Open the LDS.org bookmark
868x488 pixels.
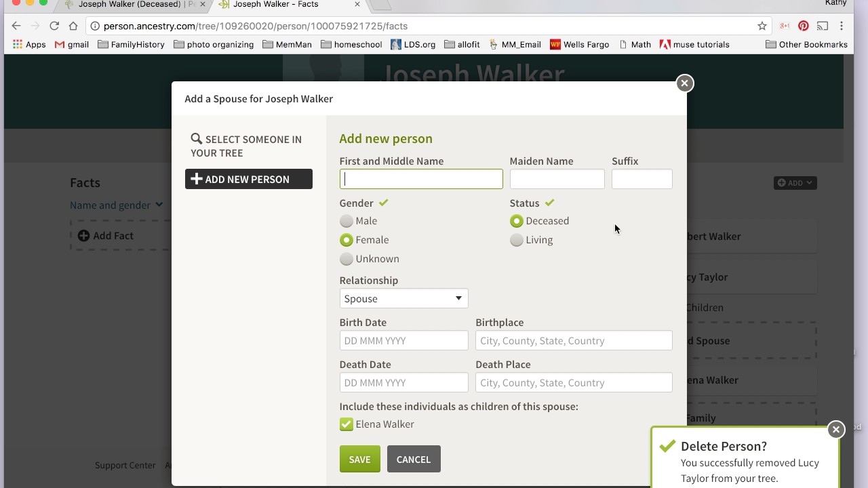(413, 45)
